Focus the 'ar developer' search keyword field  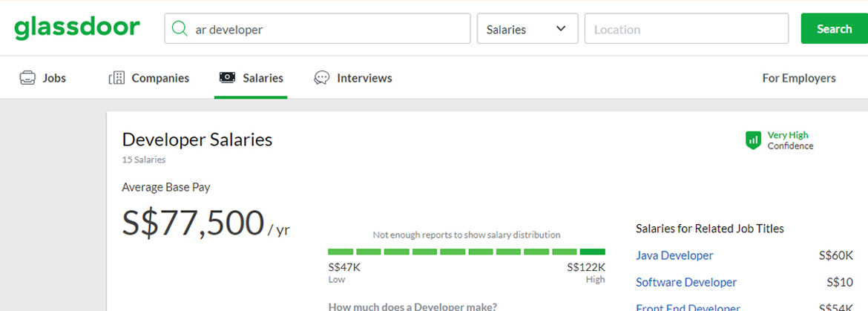(x=326, y=29)
